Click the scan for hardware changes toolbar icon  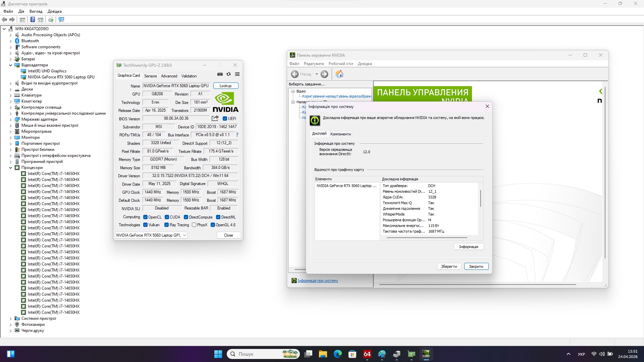tap(61, 19)
